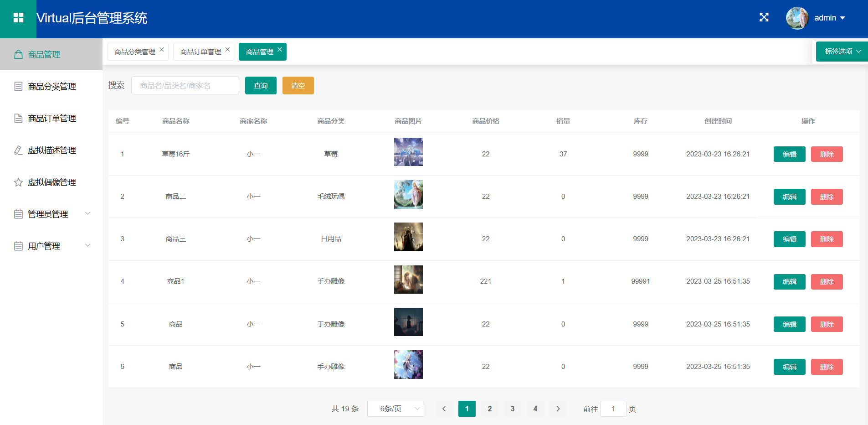Click the 创建时间 column header
The width and height of the screenshot is (868, 425).
pos(718,121)
